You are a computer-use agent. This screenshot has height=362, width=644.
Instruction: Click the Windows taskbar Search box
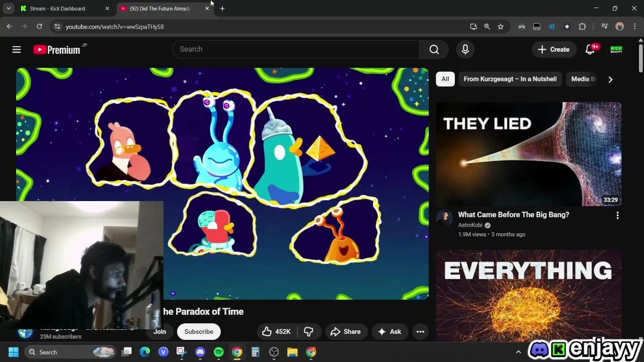pyautogui.click(x=71, y=352)
